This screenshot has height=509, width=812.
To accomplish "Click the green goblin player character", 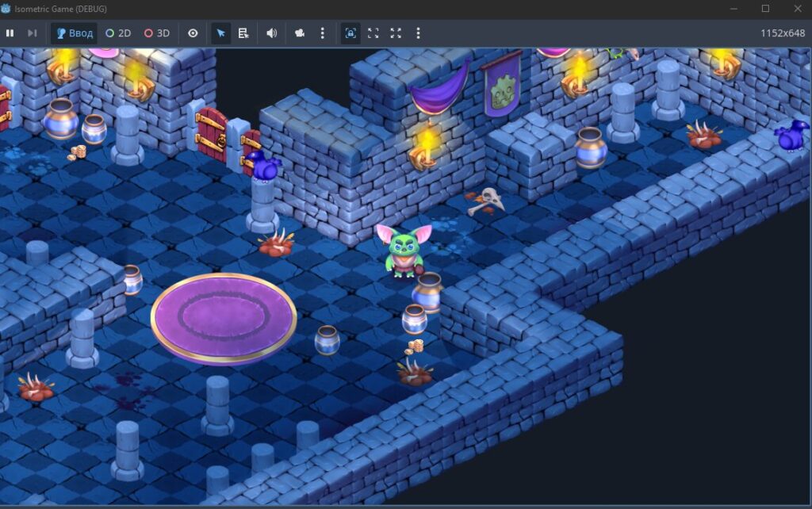I will [404, 251].
